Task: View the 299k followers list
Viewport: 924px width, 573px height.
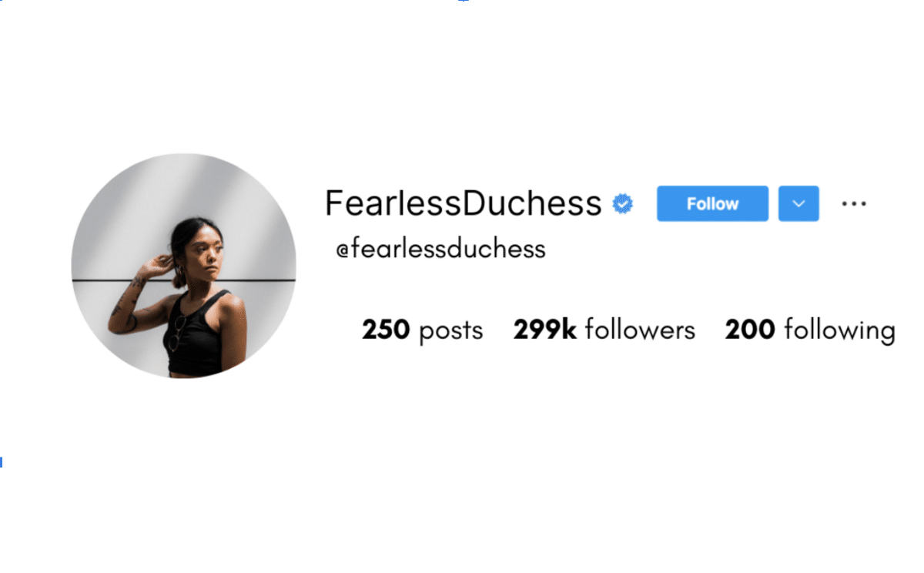Action: click(604, 330)
